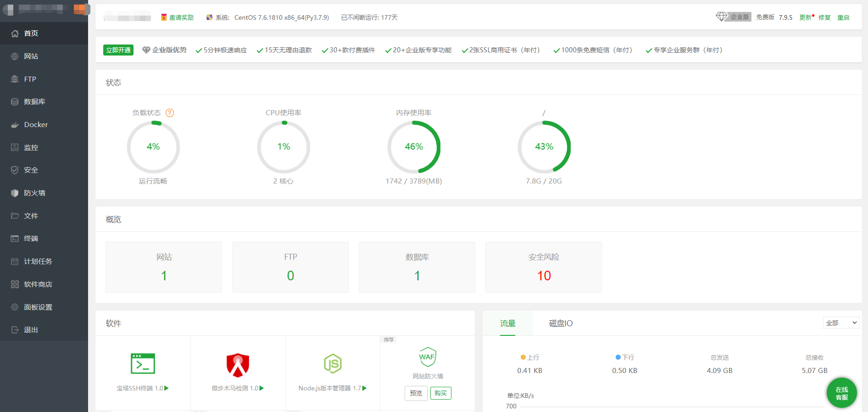Click the load status help question icon
The image size is (868, 412).
[170, 113]
